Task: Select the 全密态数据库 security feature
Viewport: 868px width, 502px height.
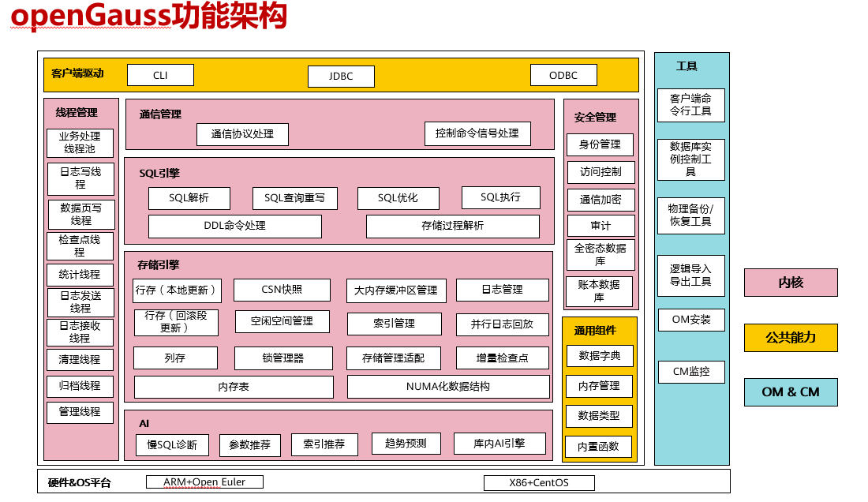Action: 600,254
